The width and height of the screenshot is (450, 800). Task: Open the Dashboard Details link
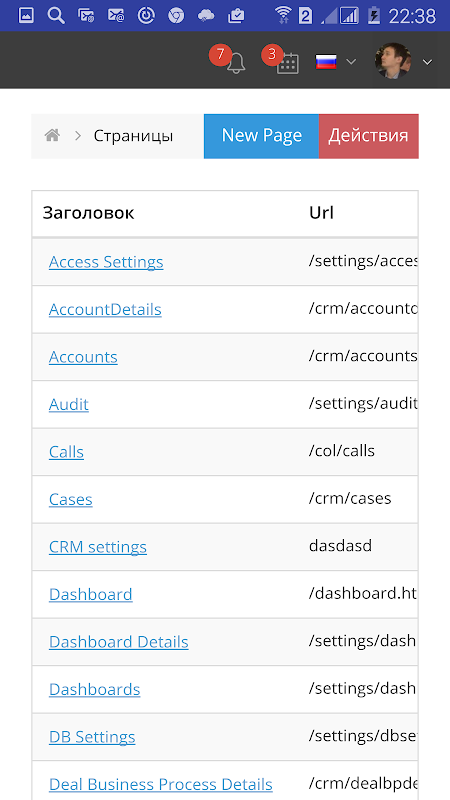119,642
